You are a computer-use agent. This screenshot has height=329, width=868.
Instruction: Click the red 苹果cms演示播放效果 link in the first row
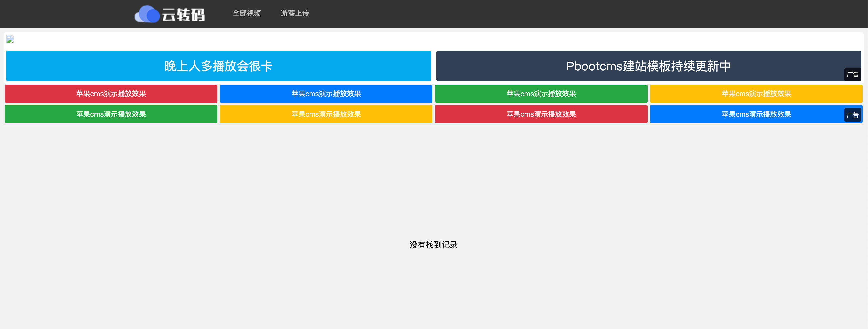[111, 94]
